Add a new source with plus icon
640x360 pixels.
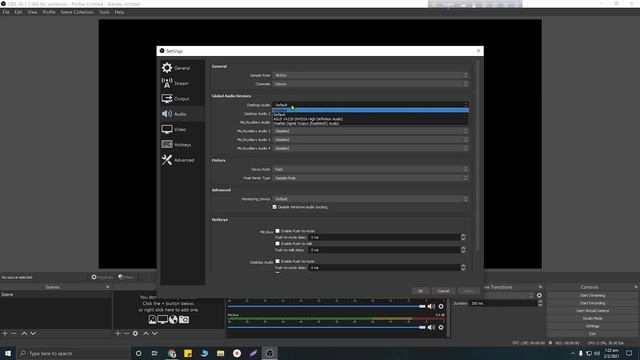118,333
